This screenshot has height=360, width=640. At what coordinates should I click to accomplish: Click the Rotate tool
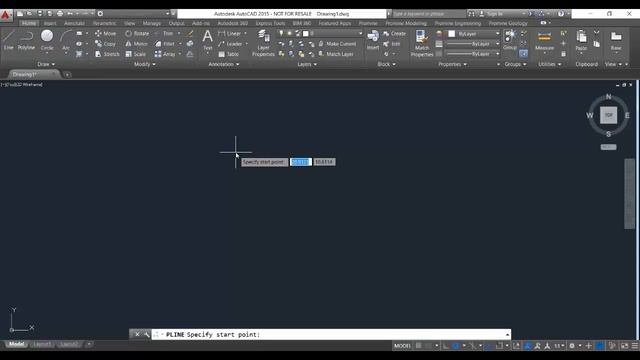137,33
